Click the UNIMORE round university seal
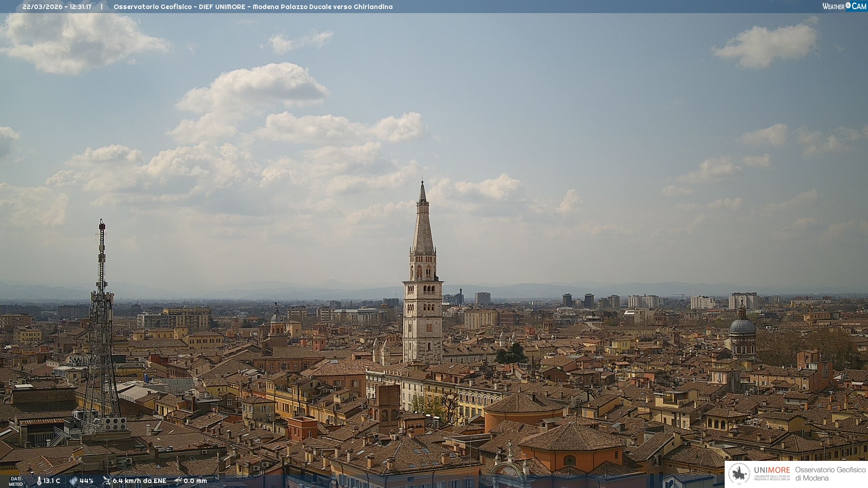This screenshot has width=868, height=488. pos(739,474)
